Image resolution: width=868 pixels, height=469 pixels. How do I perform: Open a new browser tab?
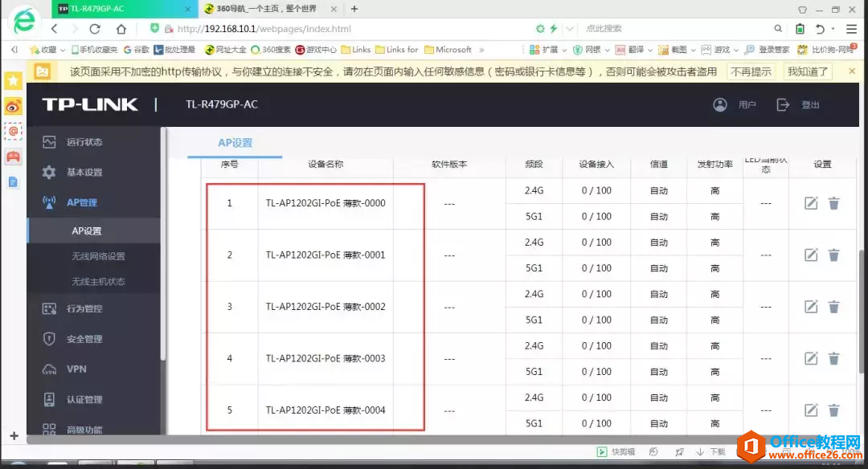tap(354, 9)
